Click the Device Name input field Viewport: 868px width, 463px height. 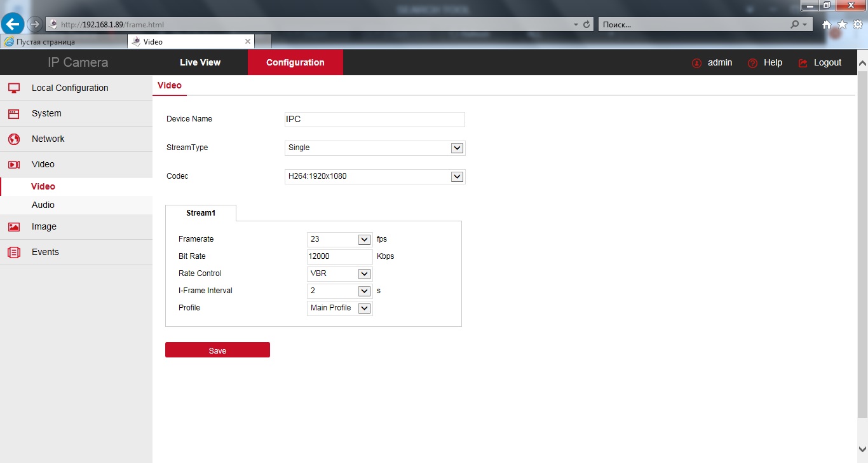click(375, 120)
